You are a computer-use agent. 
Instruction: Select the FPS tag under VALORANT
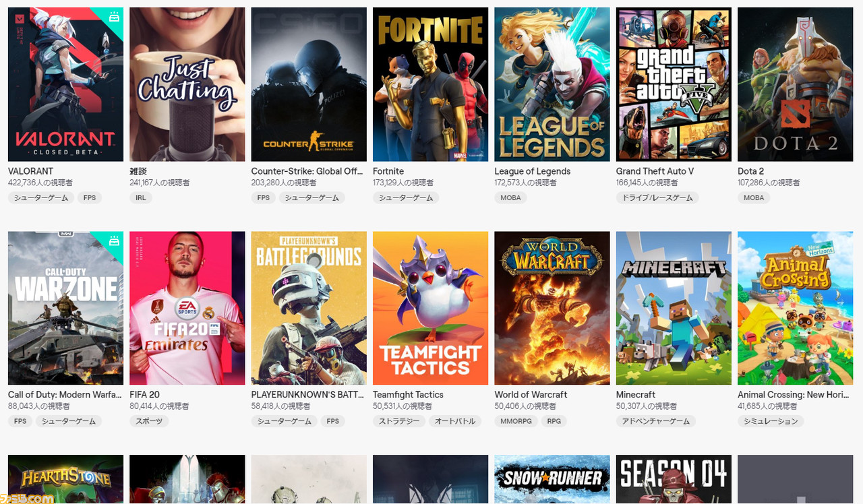[x=90, y=197]
